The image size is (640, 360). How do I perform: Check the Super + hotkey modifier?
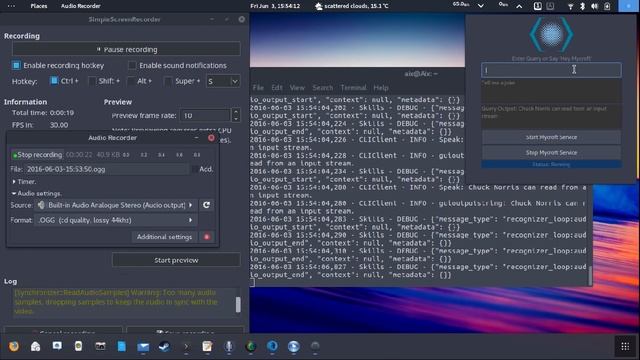[168, 81]
